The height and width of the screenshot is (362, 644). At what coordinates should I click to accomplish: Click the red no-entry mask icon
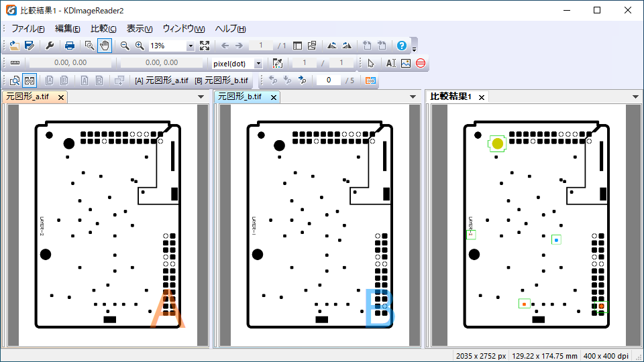pyautogui.click(x=421, y=63)
